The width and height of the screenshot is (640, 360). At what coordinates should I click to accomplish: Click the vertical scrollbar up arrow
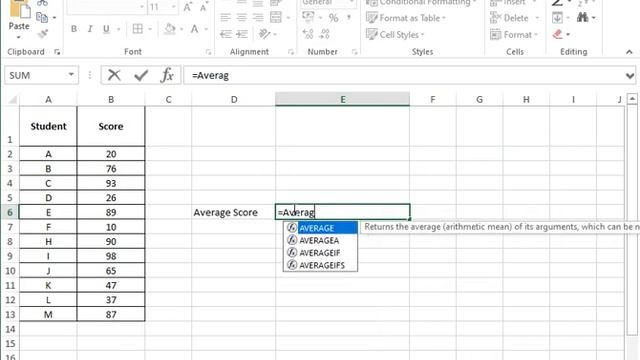point(632,98)
